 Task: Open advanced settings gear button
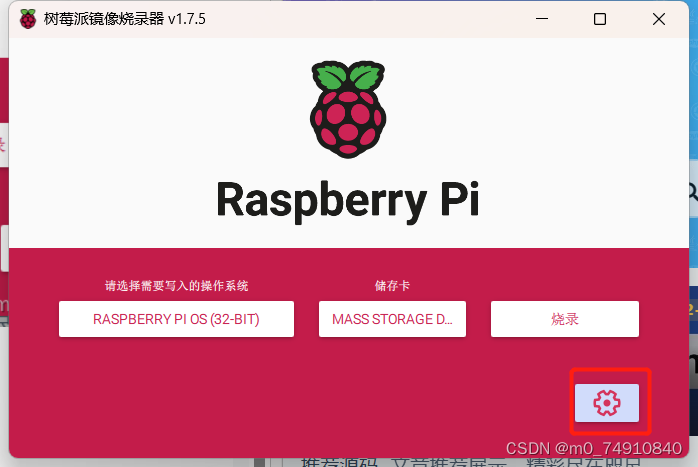point(607,403)
